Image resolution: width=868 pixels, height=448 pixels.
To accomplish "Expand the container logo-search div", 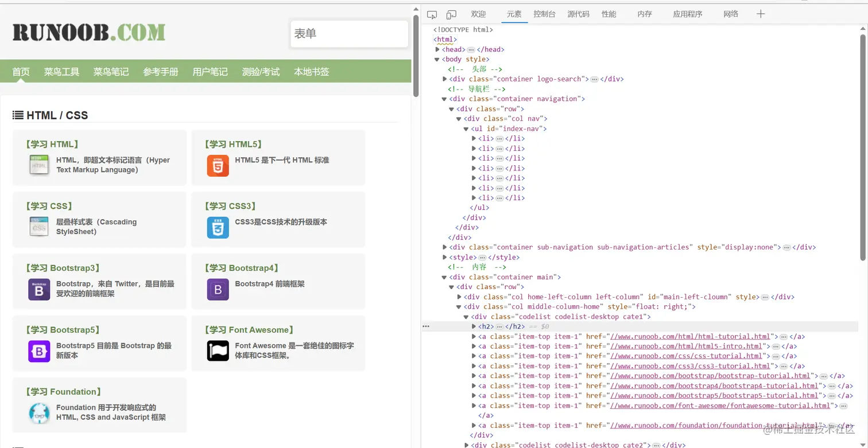I will (x=445, y=79).
